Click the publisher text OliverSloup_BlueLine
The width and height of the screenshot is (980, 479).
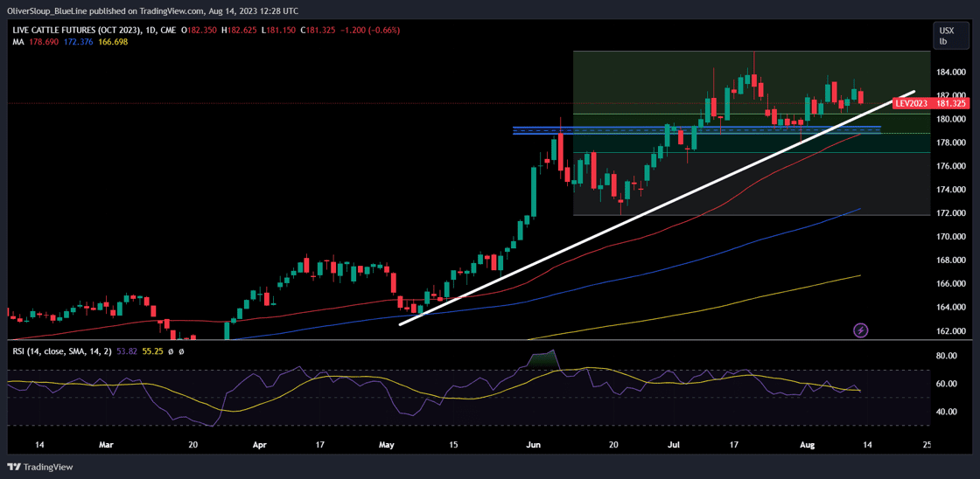click(49, 11)
